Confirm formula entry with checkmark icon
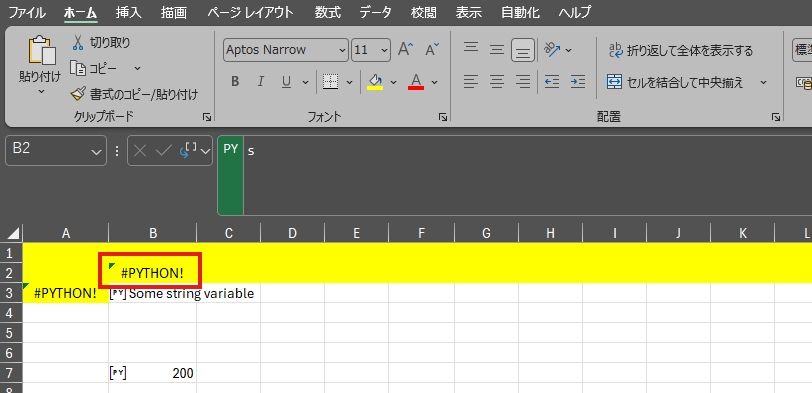Screen dimensions: 812x393 [164, 151]
